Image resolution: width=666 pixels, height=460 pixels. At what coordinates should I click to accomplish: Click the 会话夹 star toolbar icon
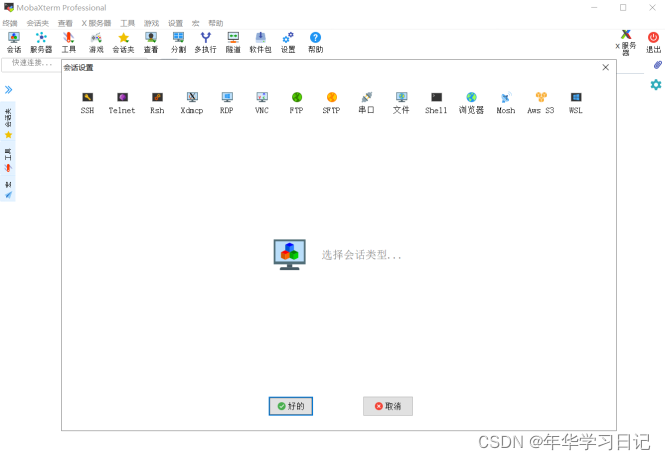coord(124,42)
